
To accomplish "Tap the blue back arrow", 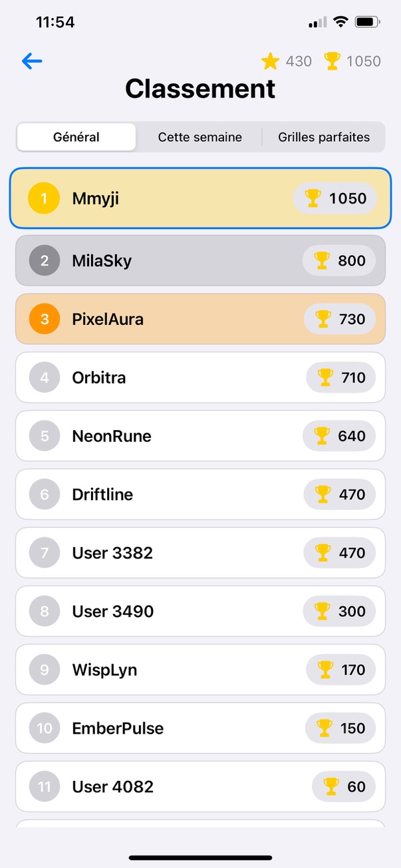I will coord(32,61).
